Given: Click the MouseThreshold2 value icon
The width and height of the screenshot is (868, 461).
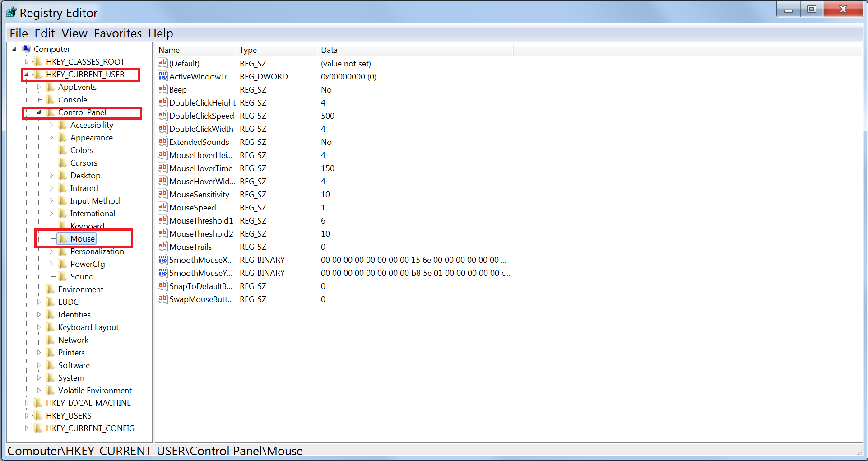Looking at the screenshot, I should pos(163,233).
